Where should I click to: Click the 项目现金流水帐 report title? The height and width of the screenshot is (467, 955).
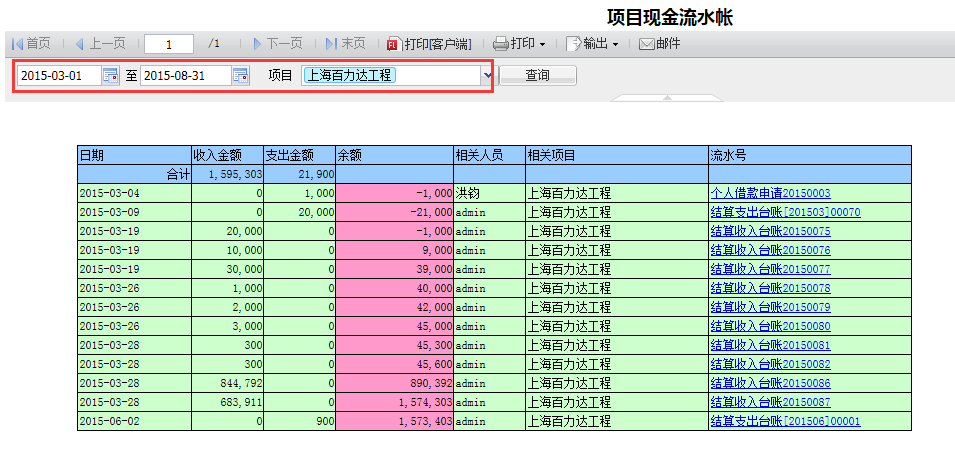pos(669,17)
